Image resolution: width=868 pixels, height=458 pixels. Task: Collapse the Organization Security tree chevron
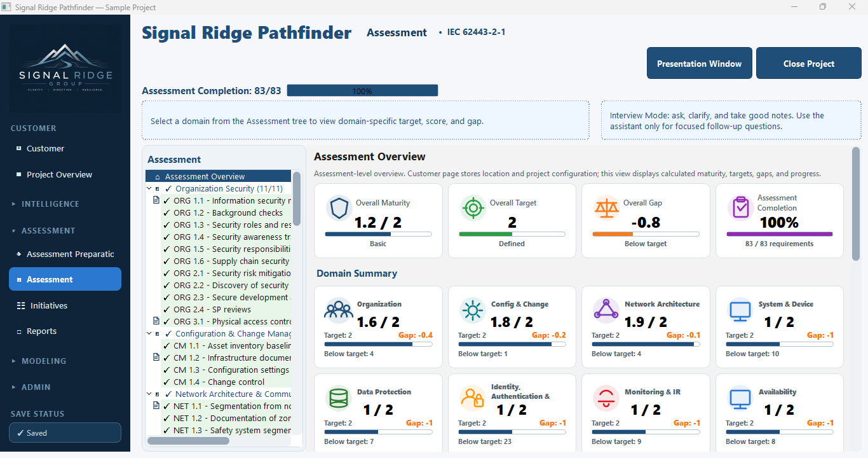(x=149, y=189)
